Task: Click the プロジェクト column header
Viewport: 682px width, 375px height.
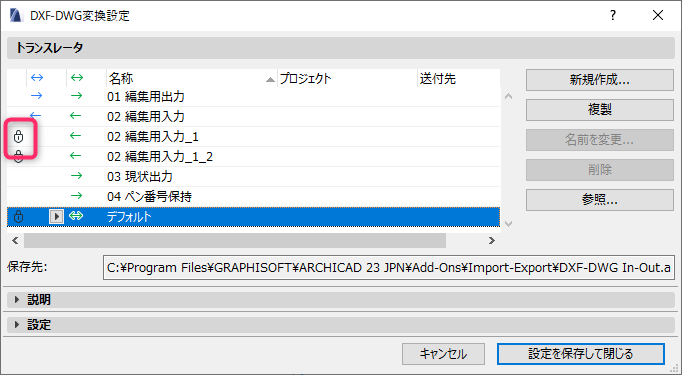Action: 347,78
